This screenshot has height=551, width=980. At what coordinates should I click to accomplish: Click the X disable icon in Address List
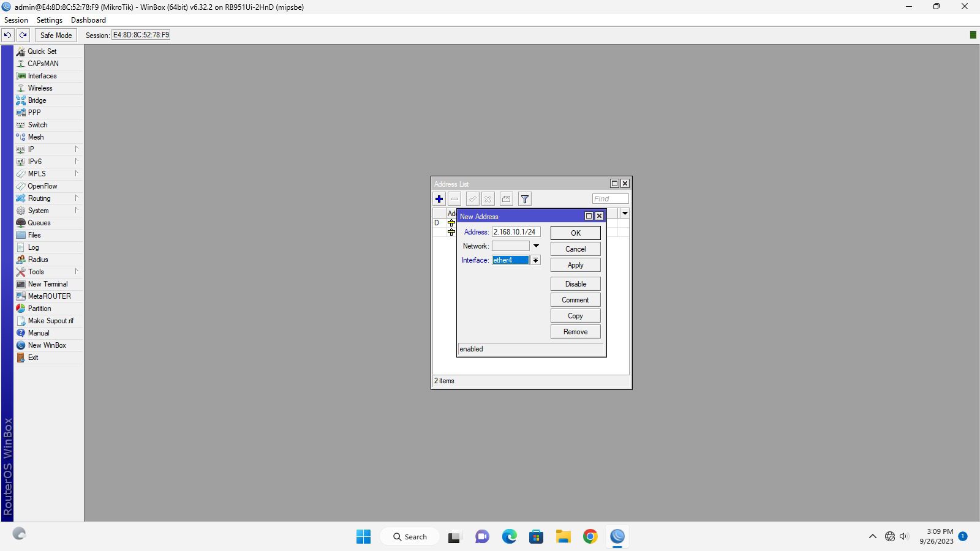tap(488, 199)
